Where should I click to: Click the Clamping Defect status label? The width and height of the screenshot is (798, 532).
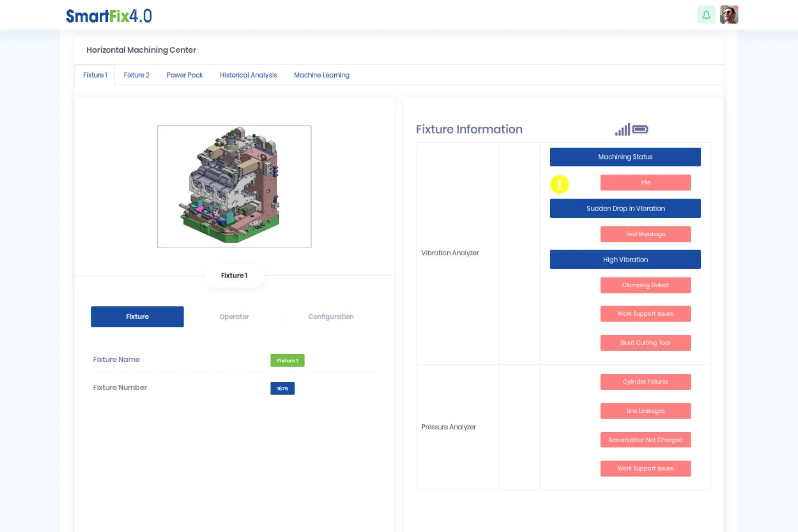pos(645,285)
